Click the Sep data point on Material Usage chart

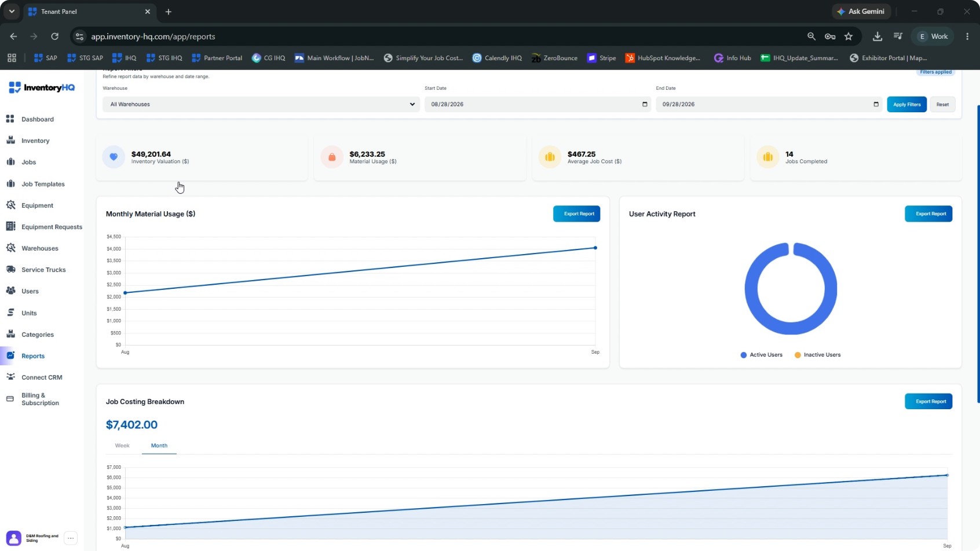595,248
